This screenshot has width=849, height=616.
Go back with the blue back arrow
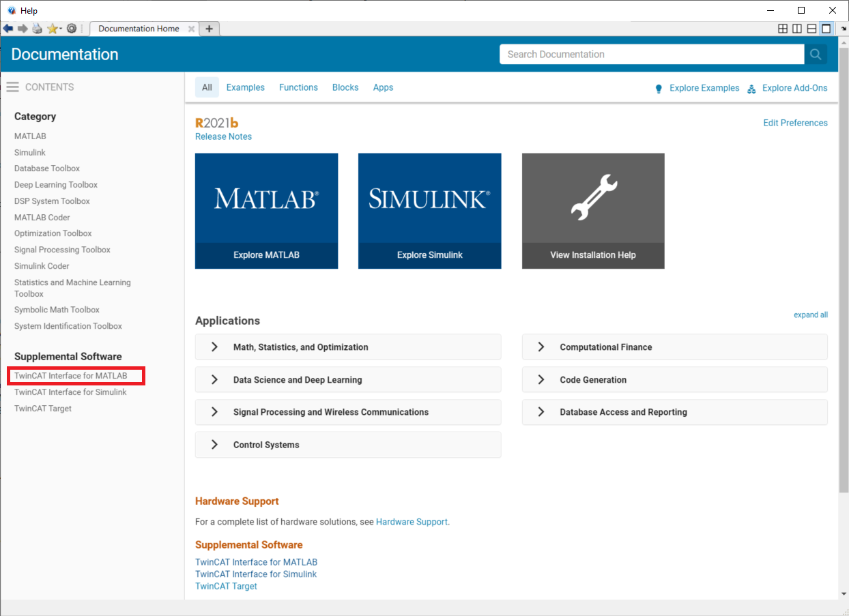[x=8, y=29]
